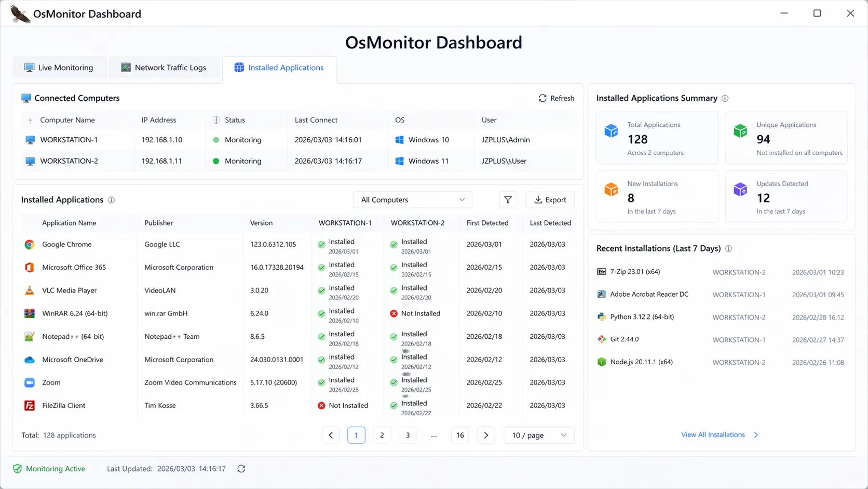The height and width of the screenshot is (489, 868).
Task: Click the Zoom Video Communications publisher cell
Action: [x=191, y=382]
